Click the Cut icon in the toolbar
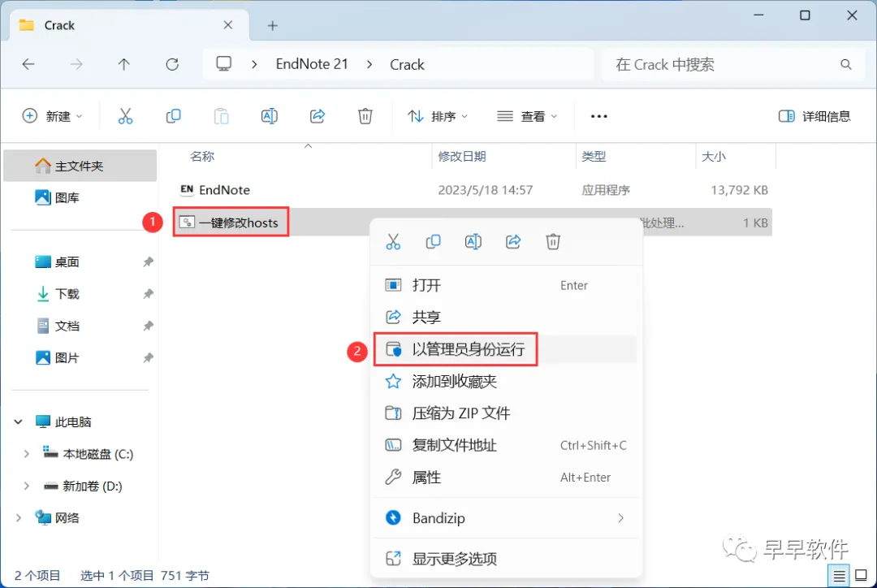This screenshot has height=588, width=877. coord(125,116)
